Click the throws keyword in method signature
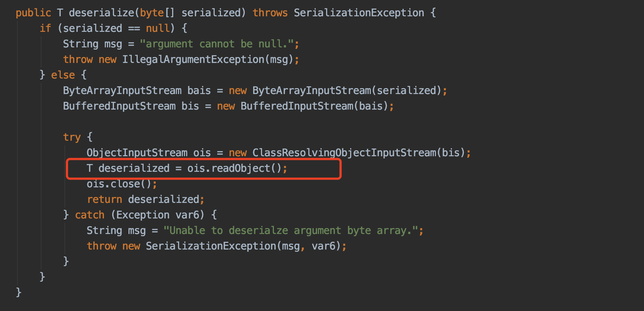644x311 pixels. pos(270,13)
